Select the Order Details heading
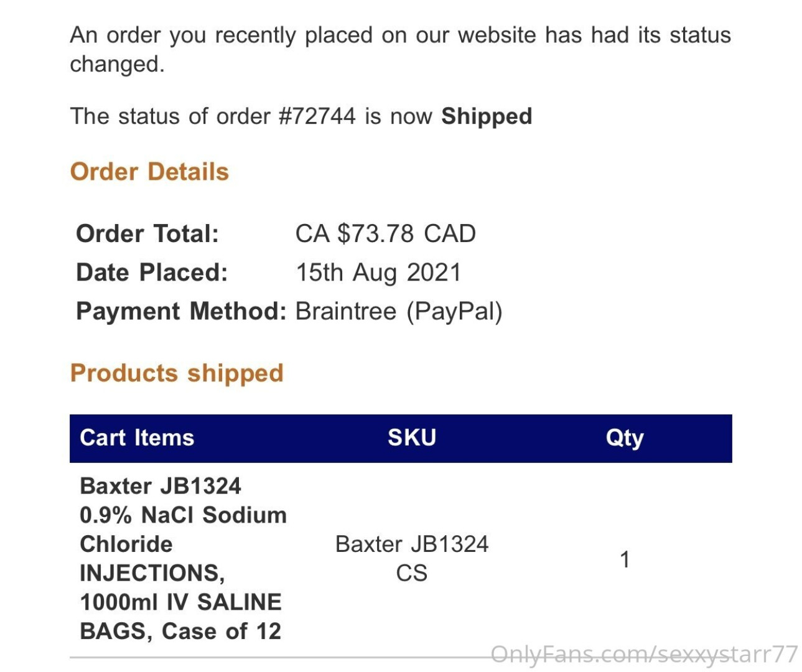This screenshot has width=802, height=672. [149, 172]
